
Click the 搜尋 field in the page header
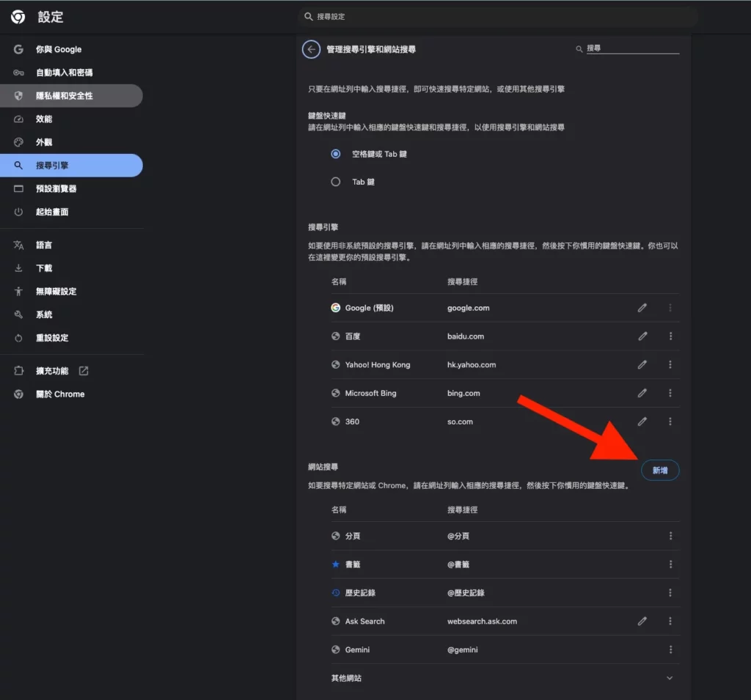pyautogui.click(x=631, y=48)
